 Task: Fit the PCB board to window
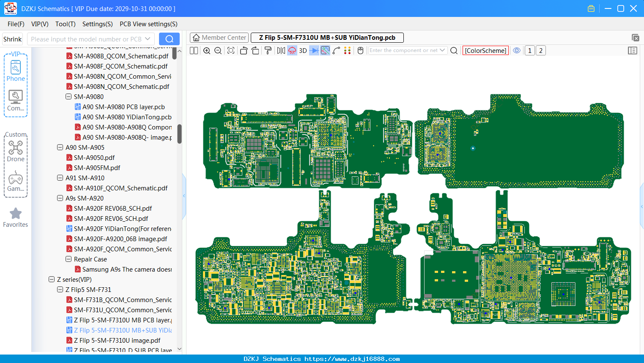(231, 50)
